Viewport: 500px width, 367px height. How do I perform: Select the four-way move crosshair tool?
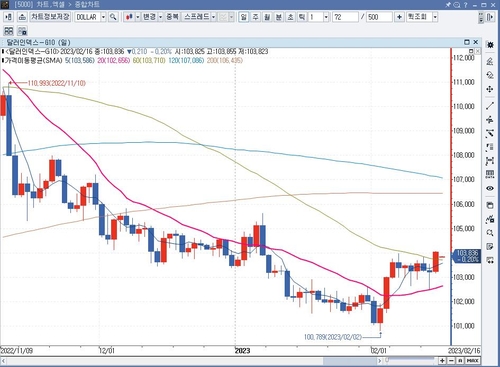pos(490,89)
